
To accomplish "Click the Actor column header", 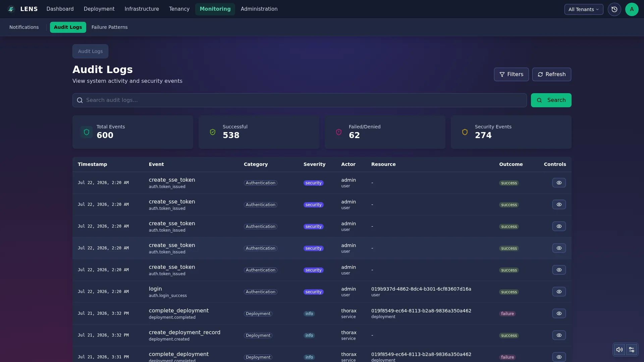I will coord(348,164).
